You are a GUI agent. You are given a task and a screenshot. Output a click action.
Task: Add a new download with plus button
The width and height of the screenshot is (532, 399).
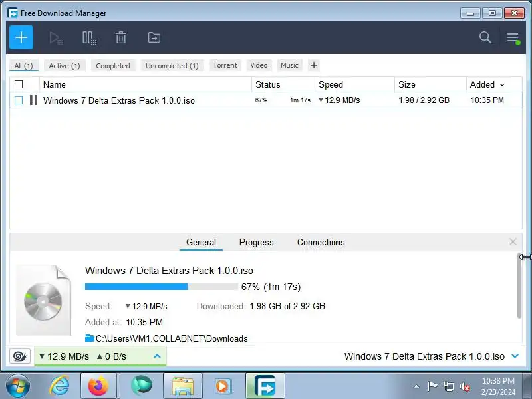[21, 37]
